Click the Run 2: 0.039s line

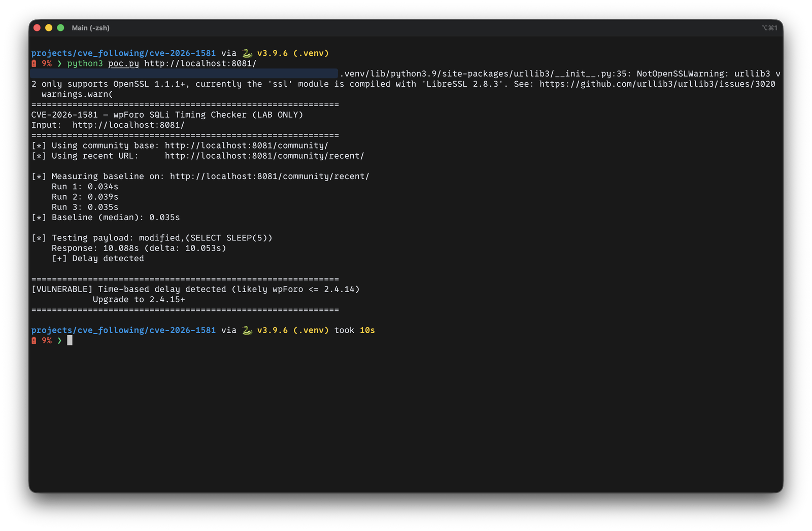click(x=85, y=197)
